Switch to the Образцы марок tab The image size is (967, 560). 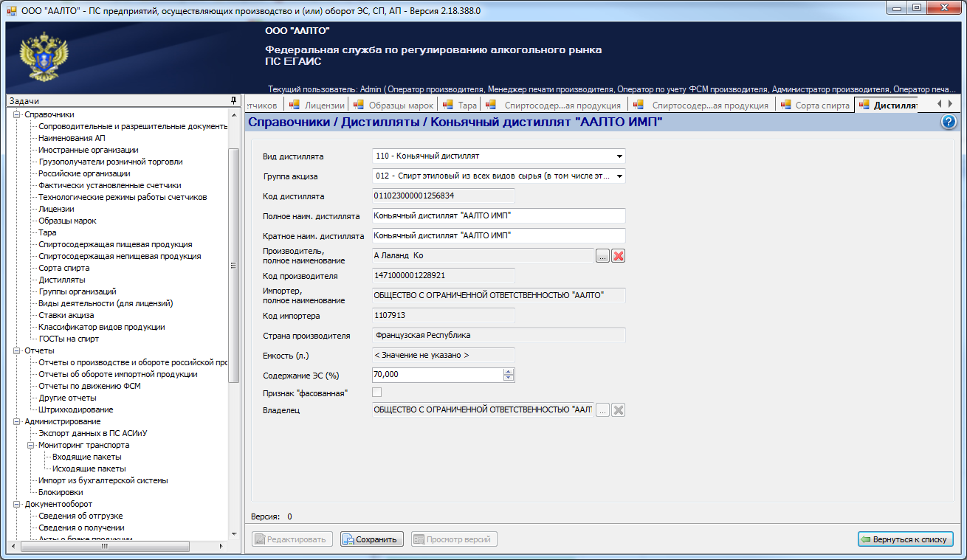(x=393, y=105)
